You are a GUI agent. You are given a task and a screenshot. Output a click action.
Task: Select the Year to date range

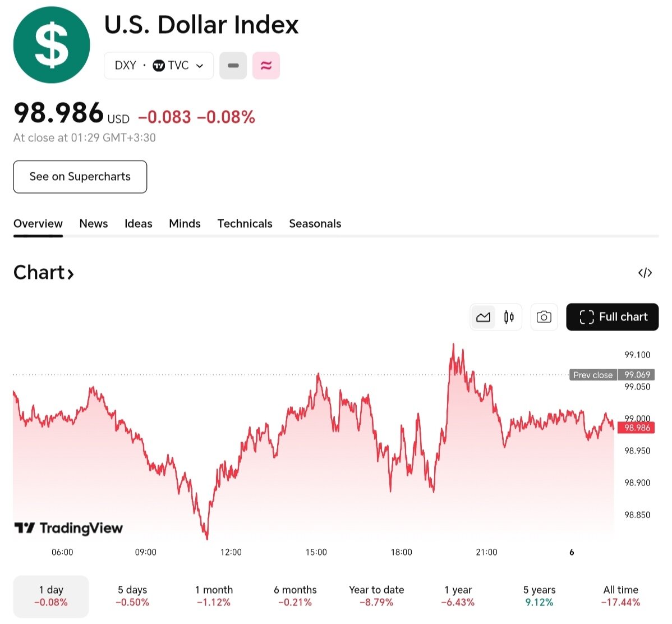coord(376,596)
